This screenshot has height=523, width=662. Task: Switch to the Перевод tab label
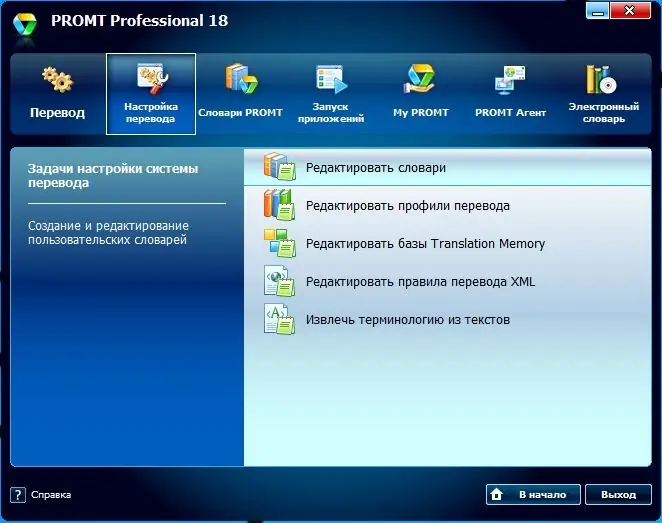57,113
